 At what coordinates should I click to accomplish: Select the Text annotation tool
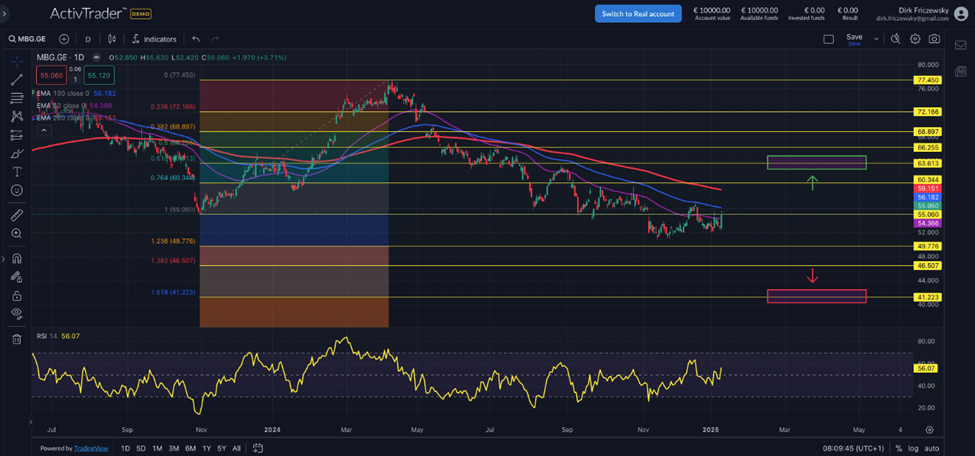(16, 172)
